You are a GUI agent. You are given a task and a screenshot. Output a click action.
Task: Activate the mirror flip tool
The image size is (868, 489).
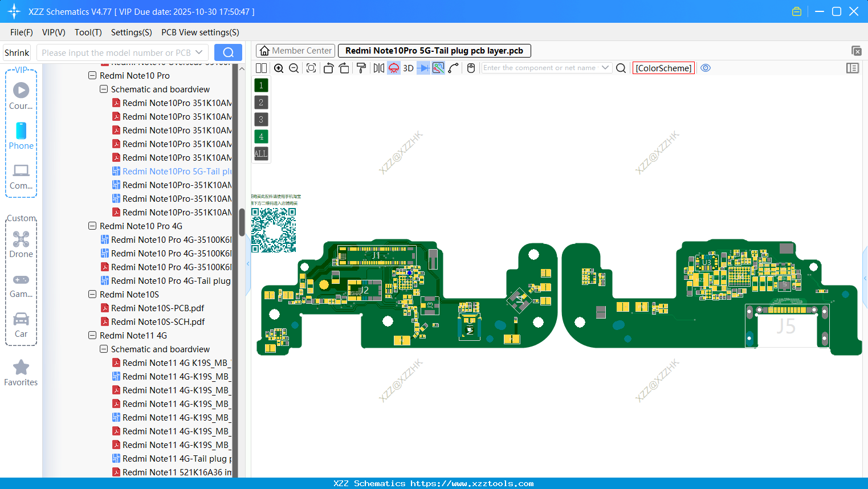click(378, 68)
